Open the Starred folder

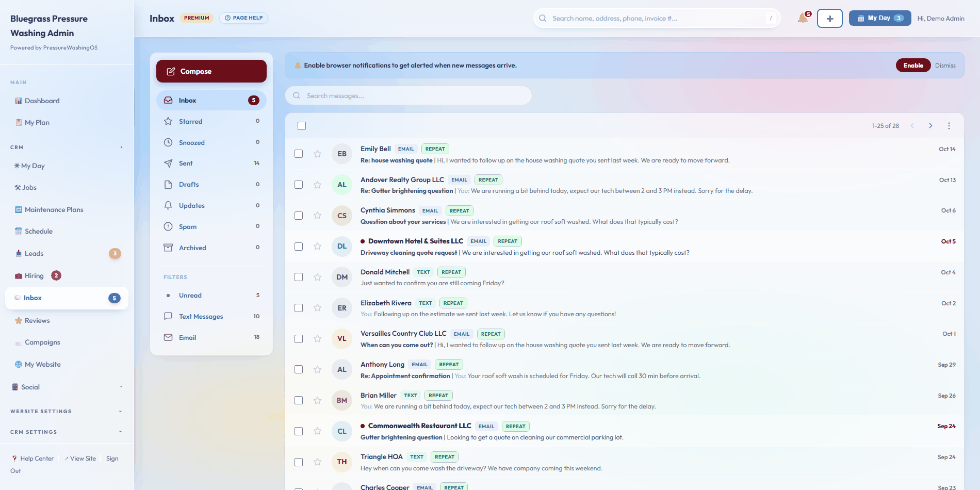point(211,121)
